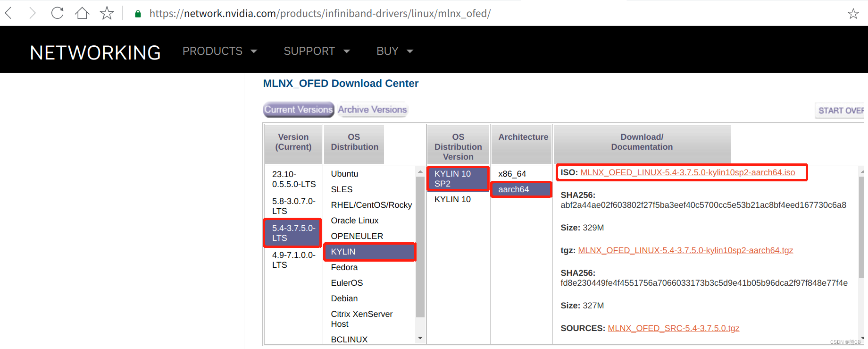The width and height of the screenshot is (868, 349).
Task: Click the bookmark star beside home icon
Action: click(x=107, y=13)
